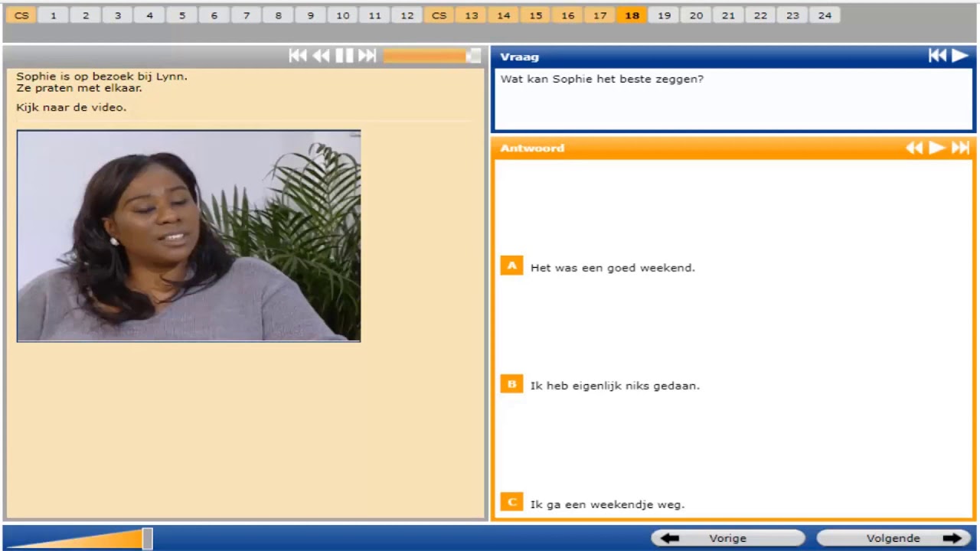Play the Vraag audio
The height and width of the screenshot is (551, 980).
pos(959,55)
